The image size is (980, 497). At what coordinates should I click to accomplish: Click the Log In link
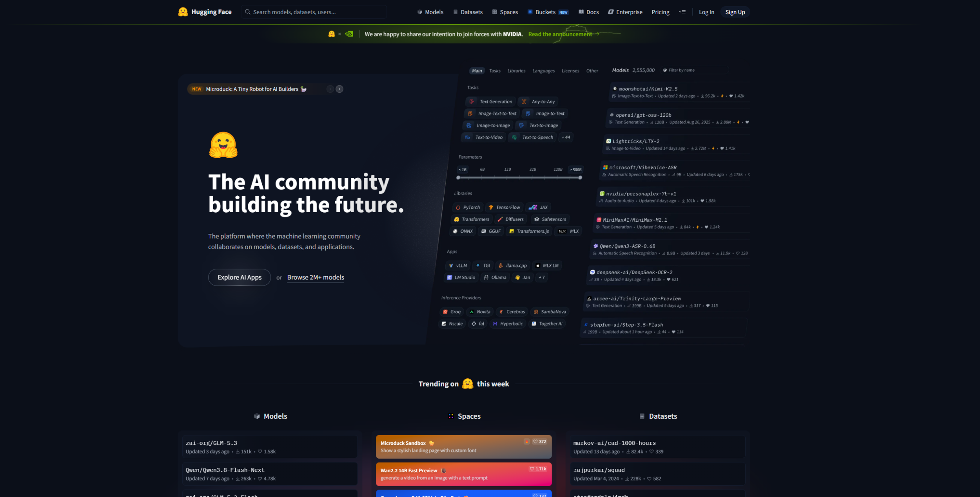[706, 12]
